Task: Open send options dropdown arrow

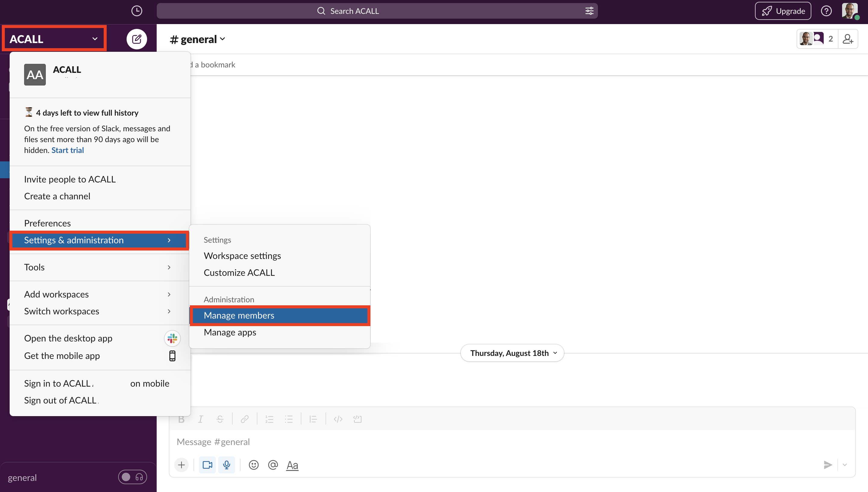Action: click(845, 465)
